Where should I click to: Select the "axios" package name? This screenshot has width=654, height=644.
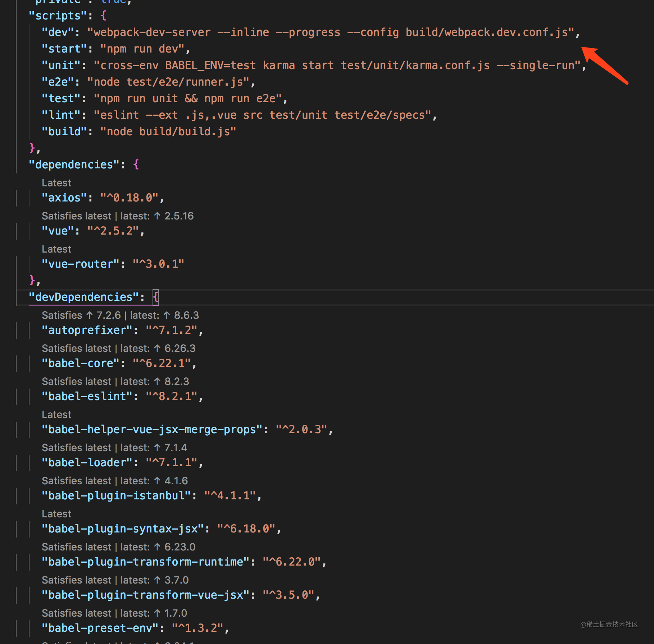[64, 198]
